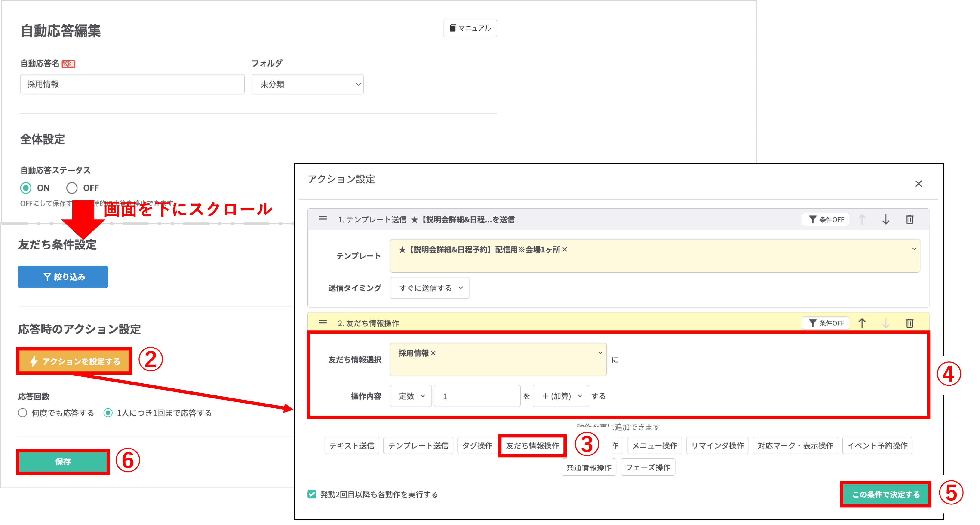This screenshot has height=525, width=980.
Task: Click the この条件で決定する button
Action: [885, 494]
